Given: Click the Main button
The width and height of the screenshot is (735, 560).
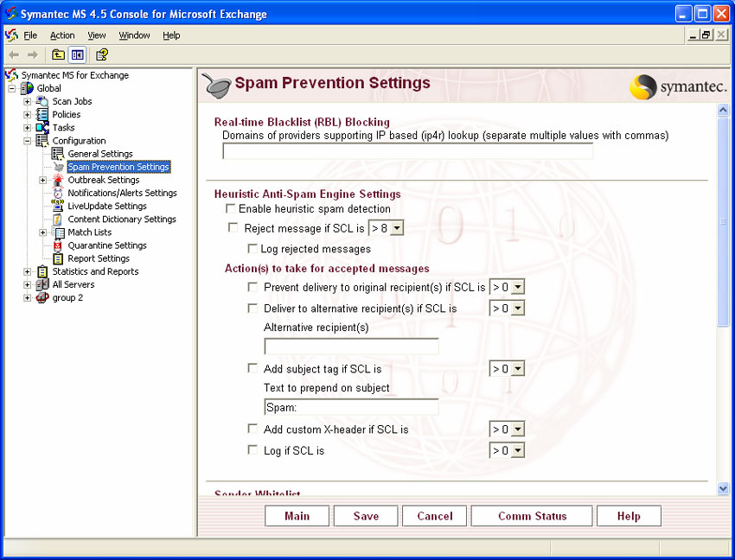Looking at the screenshot, I should coord(297,516).
